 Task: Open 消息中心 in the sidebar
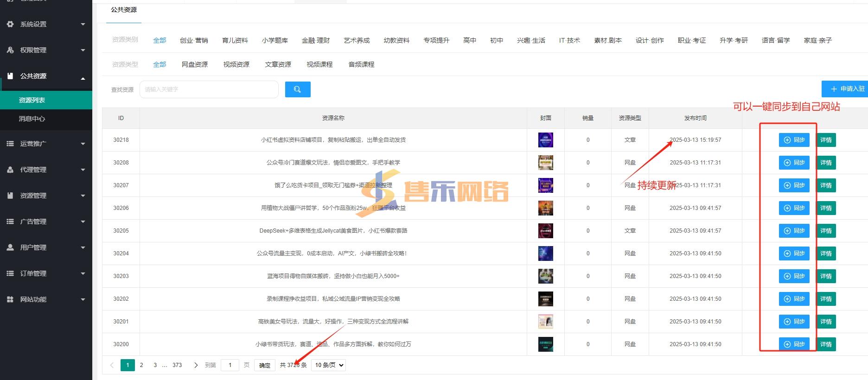coord(32,119)
